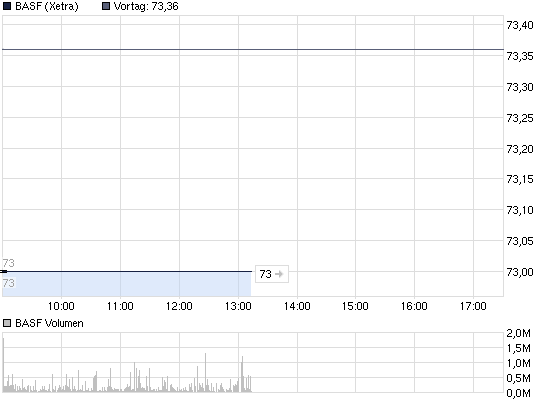Screen dimensions: 545x401
Task: Click the 73,20 price axis label
Action: click(520, 149)
